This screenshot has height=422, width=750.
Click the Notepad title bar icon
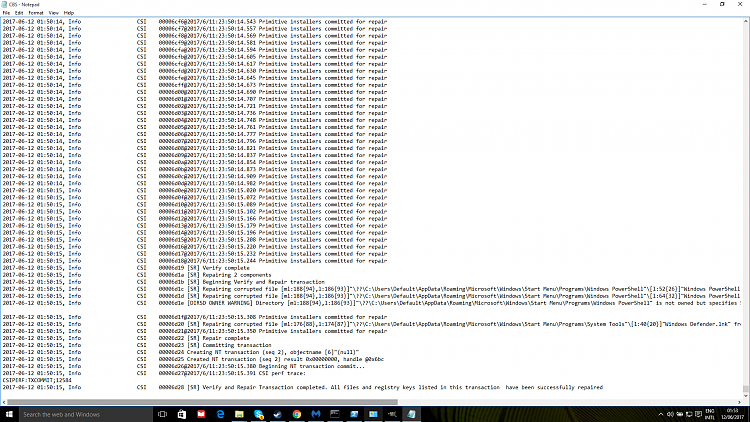tap(5, 4)
